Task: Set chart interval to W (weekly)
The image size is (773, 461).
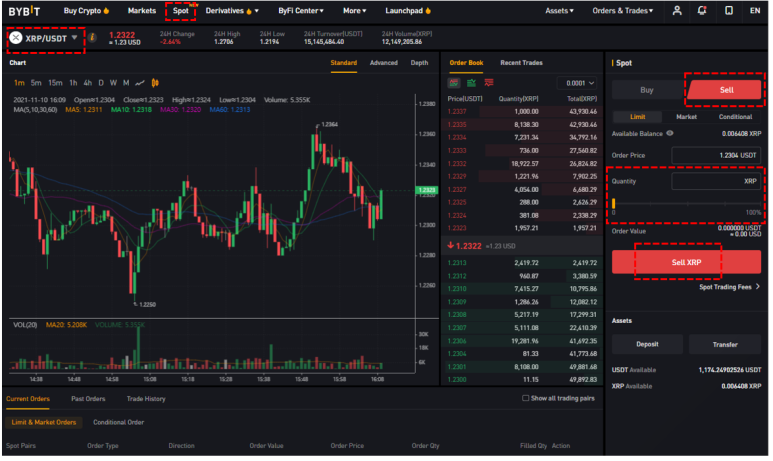Action: [114, 83]
